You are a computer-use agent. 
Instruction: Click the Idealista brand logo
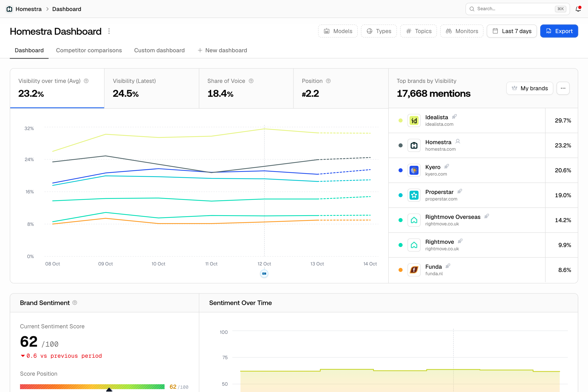414,120
